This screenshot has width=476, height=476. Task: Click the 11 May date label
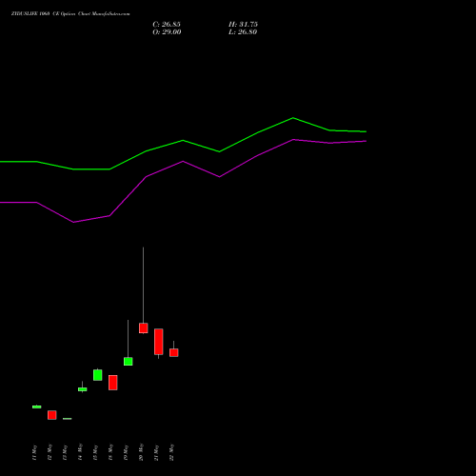[34, 452]
